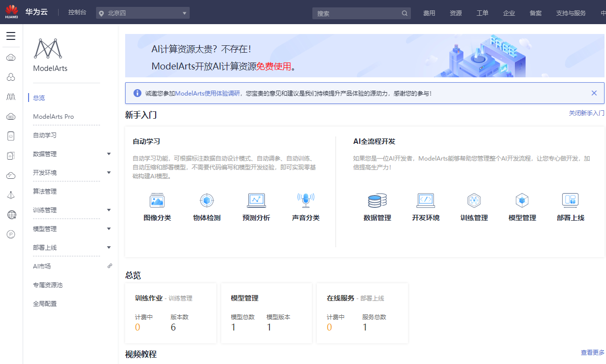Choose the 声音分类 microphone icon
606x364 pixels.
tap(305, 200)
